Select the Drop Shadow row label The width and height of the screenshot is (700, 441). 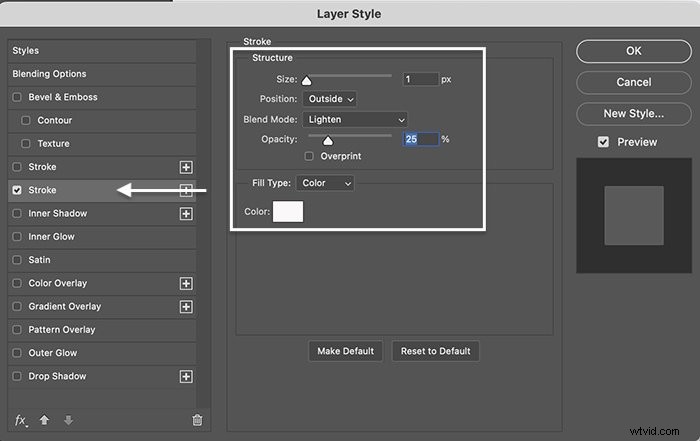(57, 376)
